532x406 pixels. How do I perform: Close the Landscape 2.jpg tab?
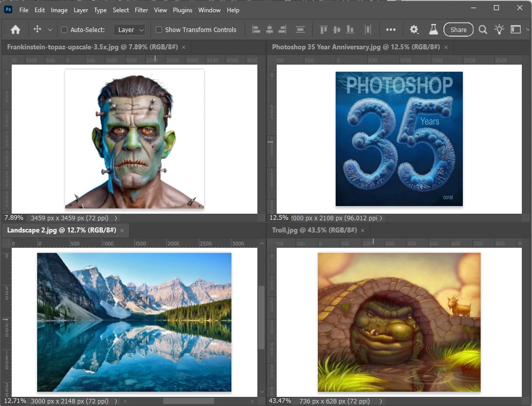click(122, 230)
